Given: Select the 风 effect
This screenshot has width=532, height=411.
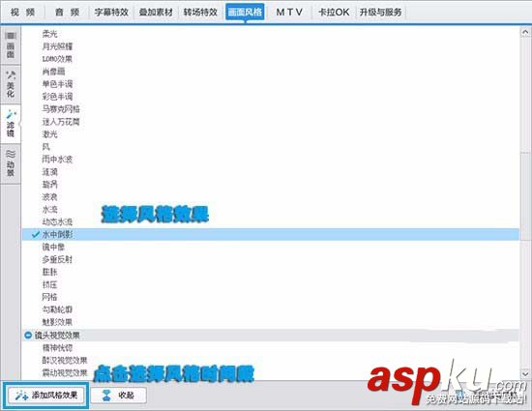Looking at the screenshot, I should 46,146.
